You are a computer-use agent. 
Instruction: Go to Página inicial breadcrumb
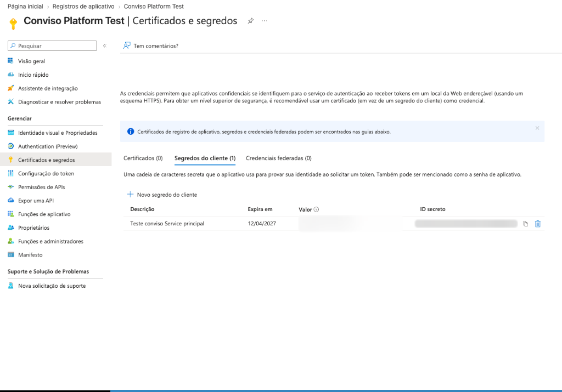pyautogui.click(x=25, y=7)
